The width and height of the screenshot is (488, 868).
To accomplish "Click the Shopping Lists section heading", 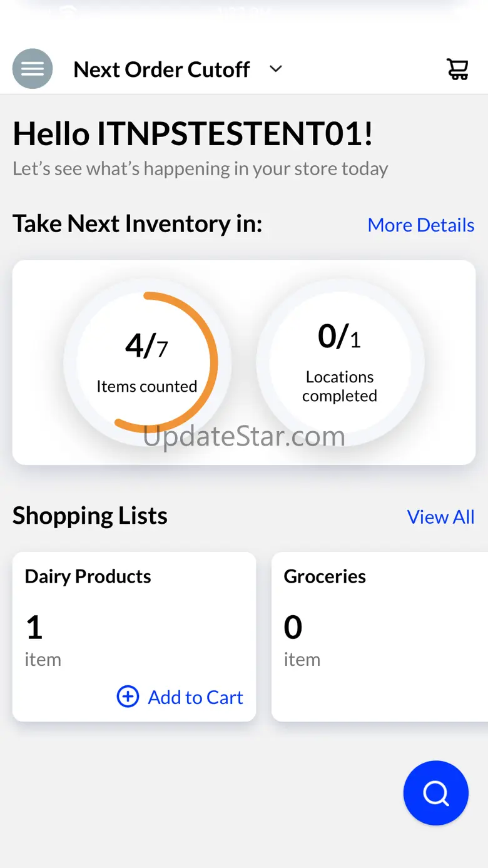I will 90,516.
